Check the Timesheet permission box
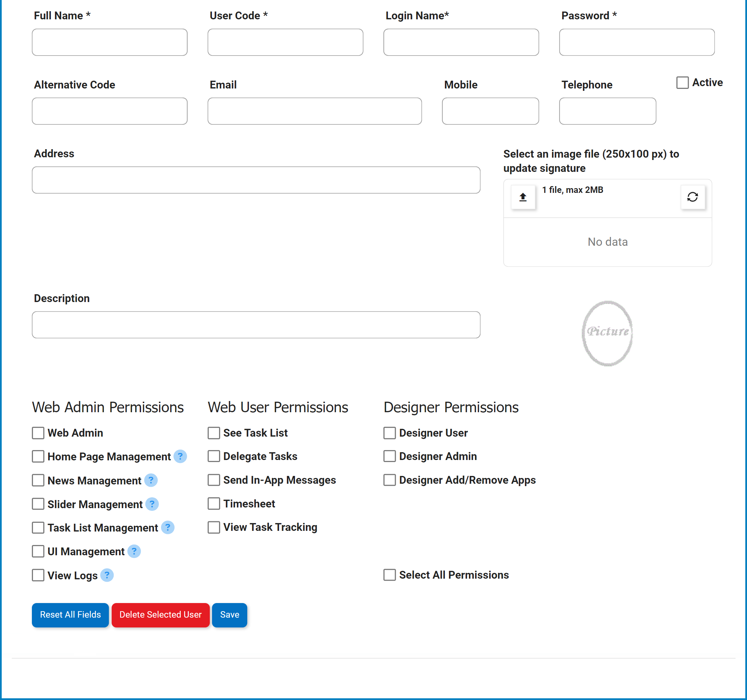 tap(214, 503)
